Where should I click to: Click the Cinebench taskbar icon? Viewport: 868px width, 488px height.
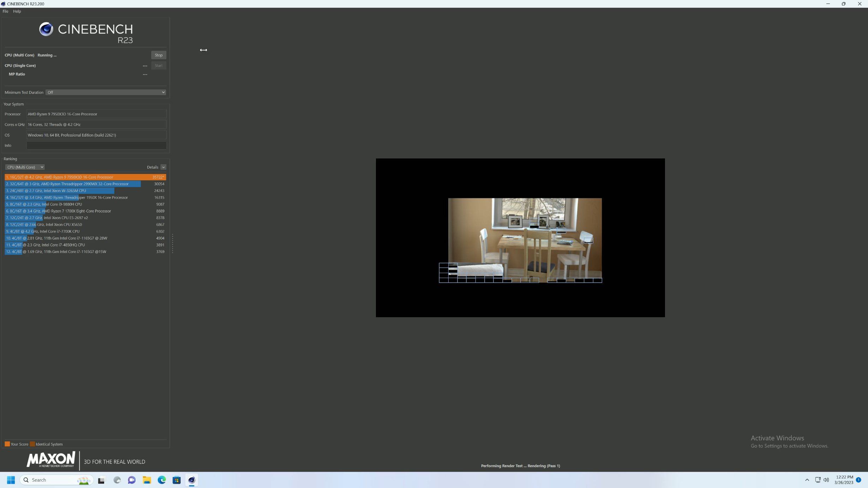coord(192,480)
